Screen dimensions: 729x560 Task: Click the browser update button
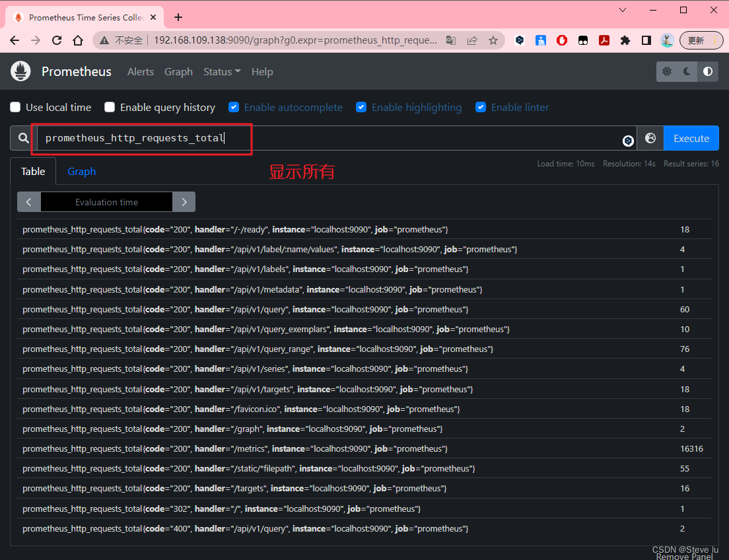pos(701,40)
